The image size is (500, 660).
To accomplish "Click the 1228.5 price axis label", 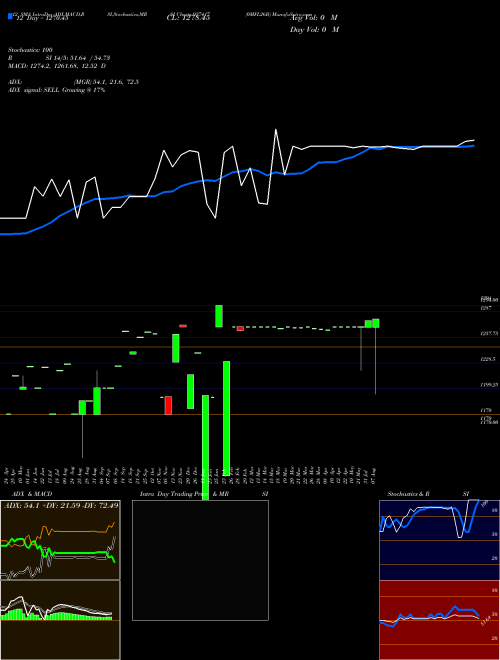I will pyautogui.click(x=488, y=359).
